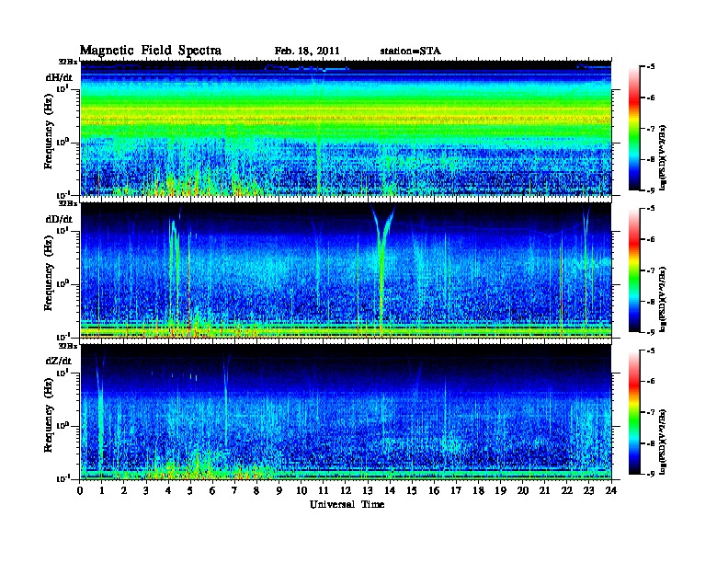Select the dD/dt panel label

tap(59, 219)
